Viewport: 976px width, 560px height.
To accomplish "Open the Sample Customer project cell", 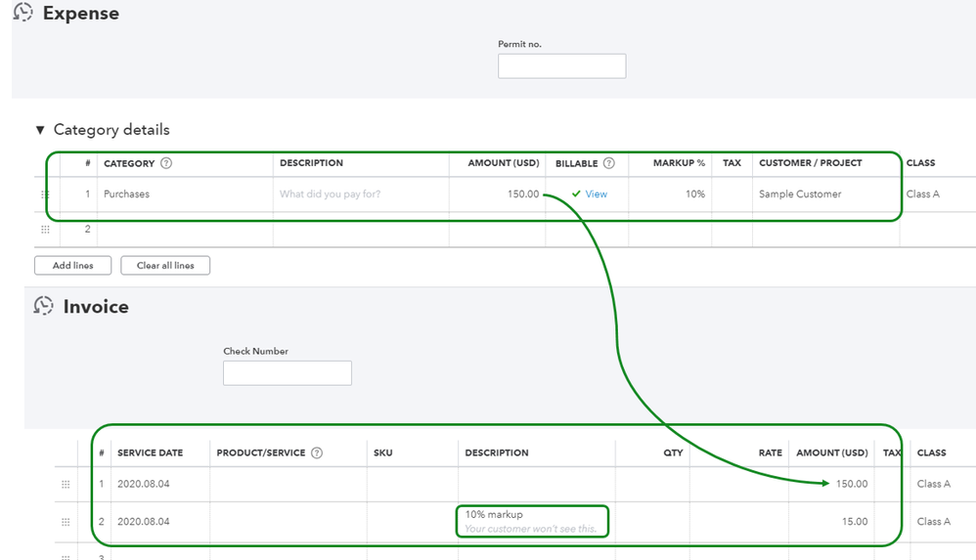I will (x=825, y=194).
